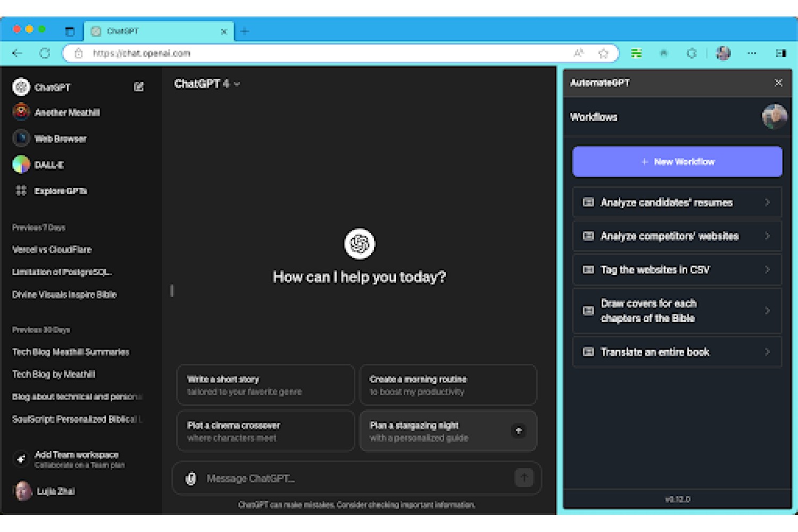This screenshot has width=798, height=532.
Task: Click the browser extensions puzzle icon
Action: 692,53
